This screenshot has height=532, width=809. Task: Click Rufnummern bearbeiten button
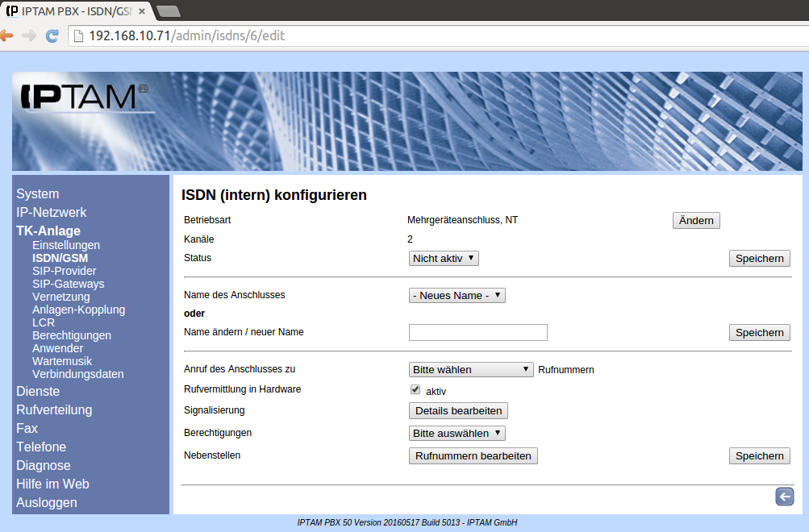473,455
